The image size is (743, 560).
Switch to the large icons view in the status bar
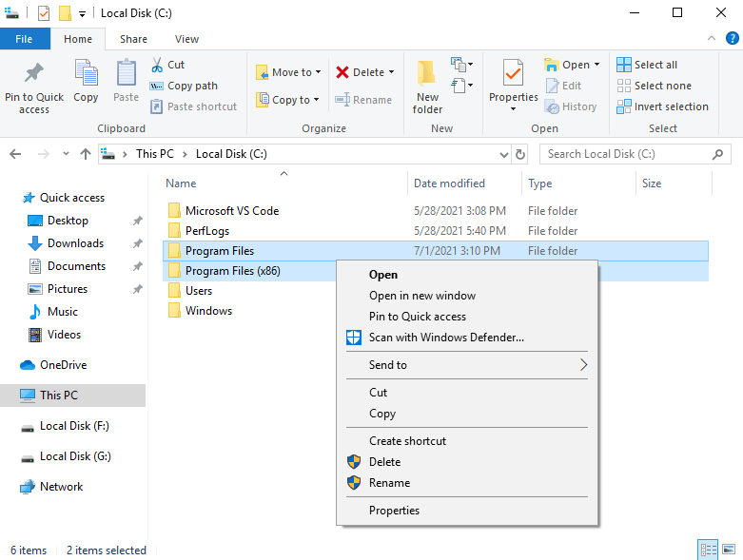click(x=729, y=550)
